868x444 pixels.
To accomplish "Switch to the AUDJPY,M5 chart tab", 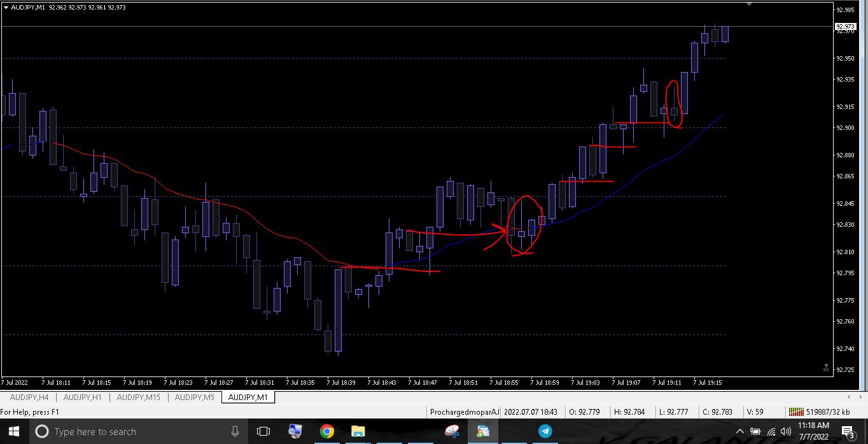I will click(195, 397).
